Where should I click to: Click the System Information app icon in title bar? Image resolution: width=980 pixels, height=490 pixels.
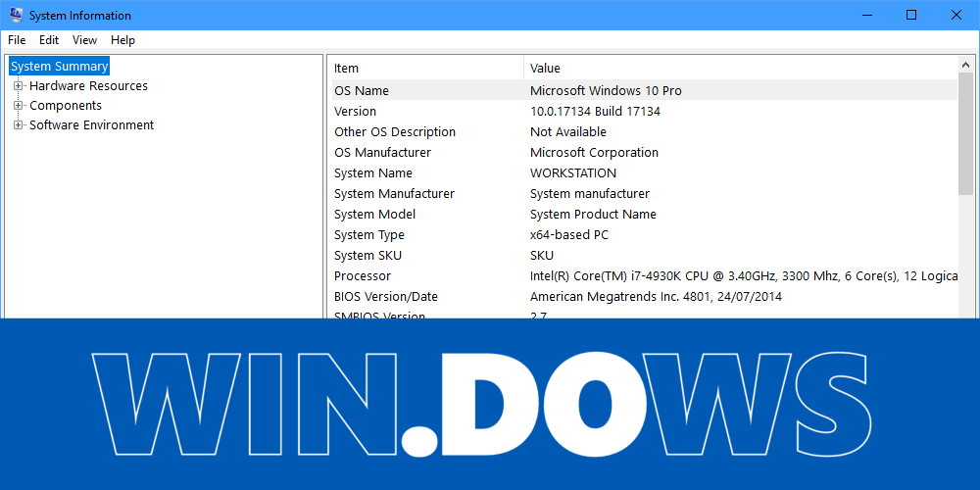pyautogui.click(x=17, y=15)
